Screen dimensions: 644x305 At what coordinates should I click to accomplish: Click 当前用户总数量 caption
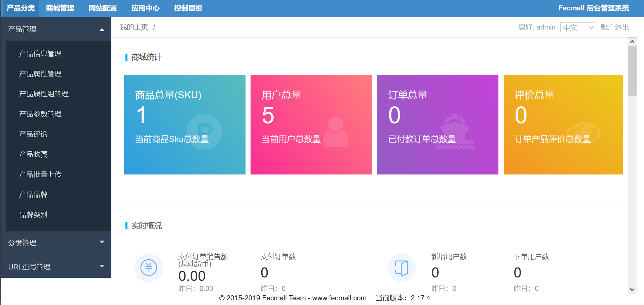click(x=291, y=139)
